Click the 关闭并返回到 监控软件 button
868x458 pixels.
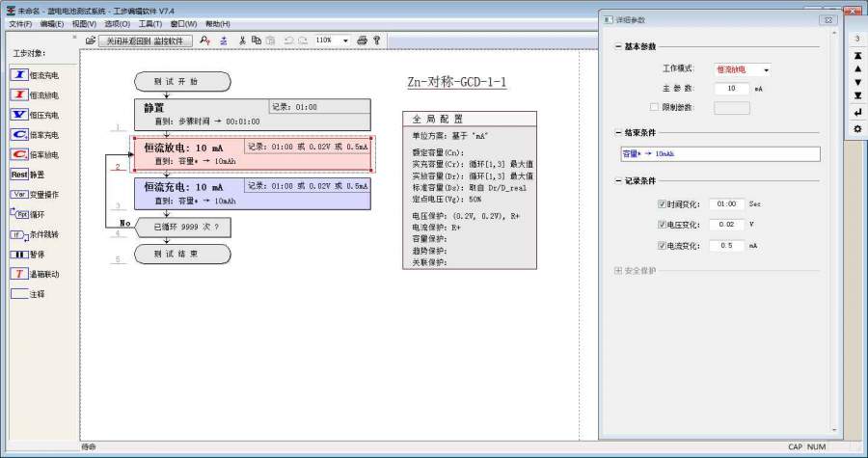[x=144, y=40]
